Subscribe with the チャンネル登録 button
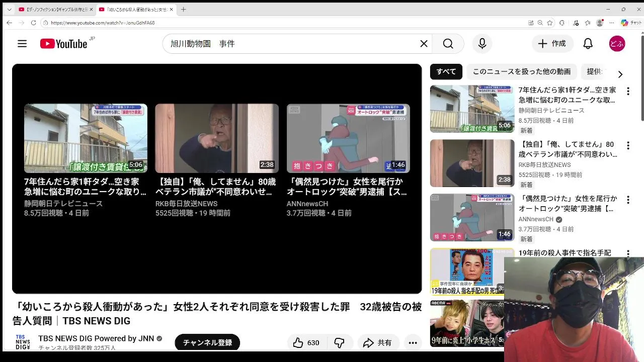This screenshot has width=644, height=362. (207, 343)
